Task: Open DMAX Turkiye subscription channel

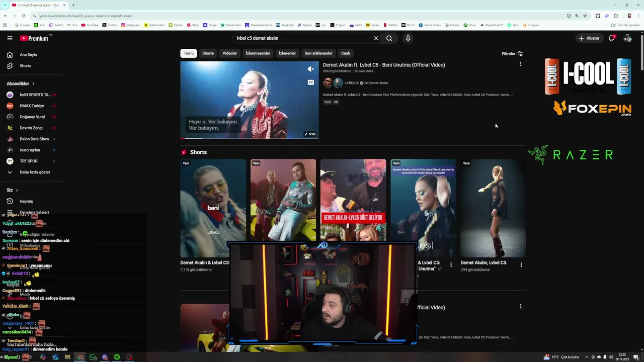Action: pos(31,106)
